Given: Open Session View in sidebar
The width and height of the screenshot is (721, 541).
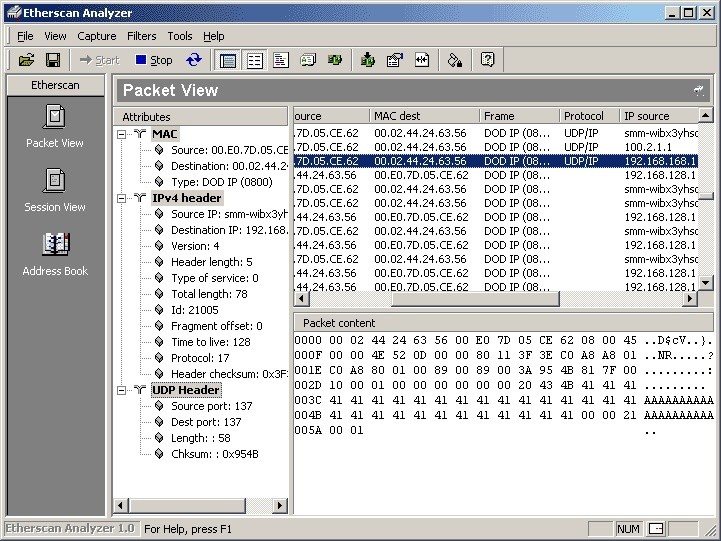Looking at the screenshot, I should pyautogui.click(x=55, y=190).
